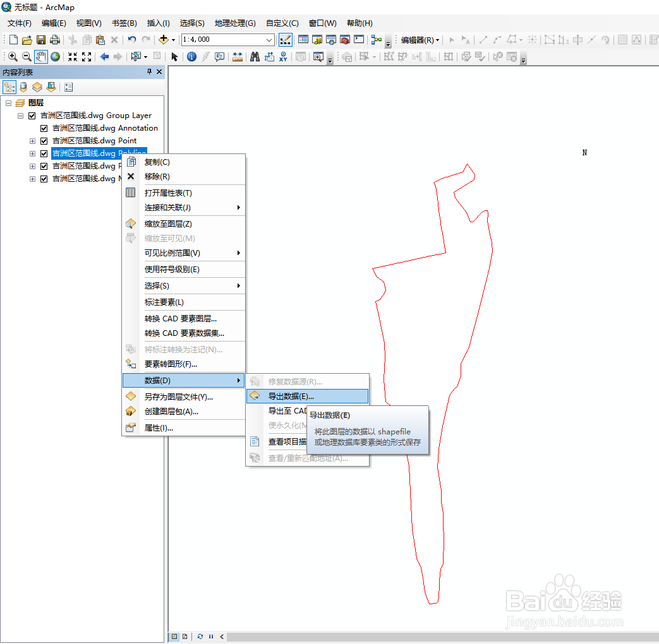The width and height of the screenshot is (659, 644).
Task: Open the 编辑器(R) dropdown
Action: 420,40
